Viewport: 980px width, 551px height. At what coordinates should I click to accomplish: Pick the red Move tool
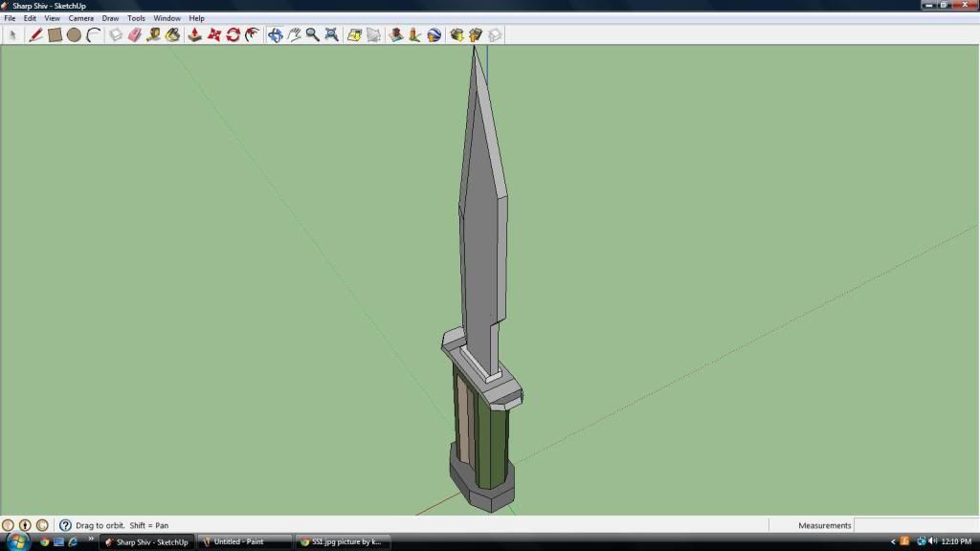[213, 34]
